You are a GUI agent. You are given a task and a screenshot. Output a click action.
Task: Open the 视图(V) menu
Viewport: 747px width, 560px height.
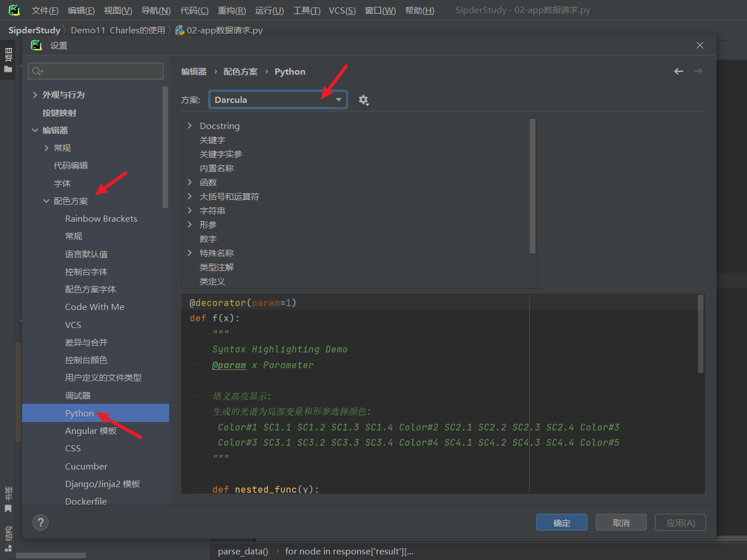[x=118, y=10]
